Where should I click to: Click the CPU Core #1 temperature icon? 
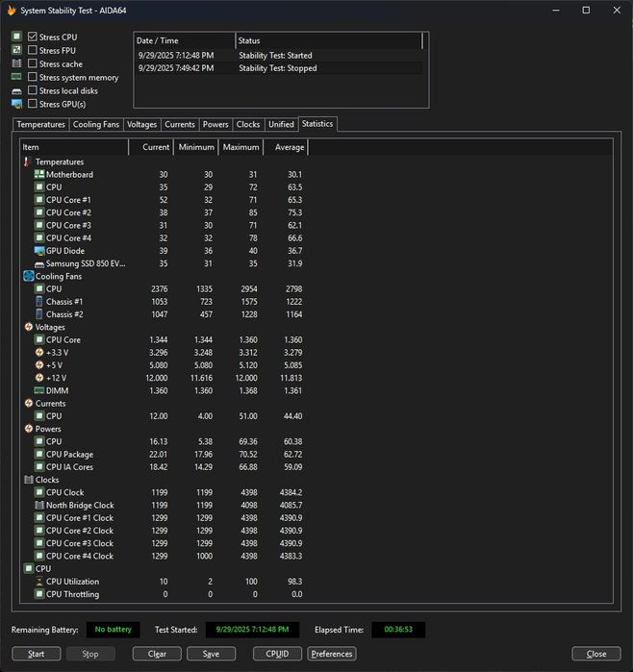(39, 200)
